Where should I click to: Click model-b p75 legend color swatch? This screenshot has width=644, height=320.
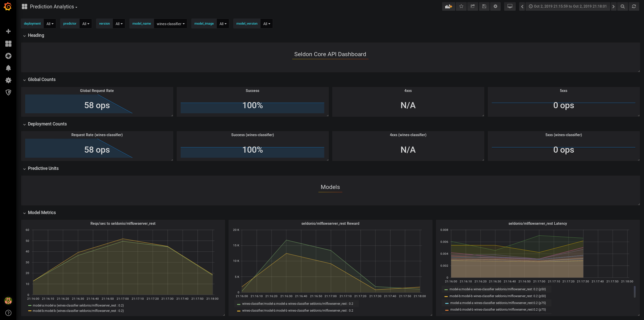click(447, 310)
